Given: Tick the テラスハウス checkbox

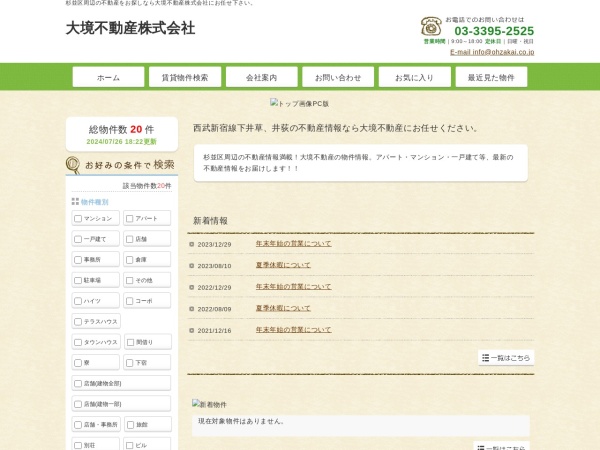Looking at the screenshot, I should point(78,322).
